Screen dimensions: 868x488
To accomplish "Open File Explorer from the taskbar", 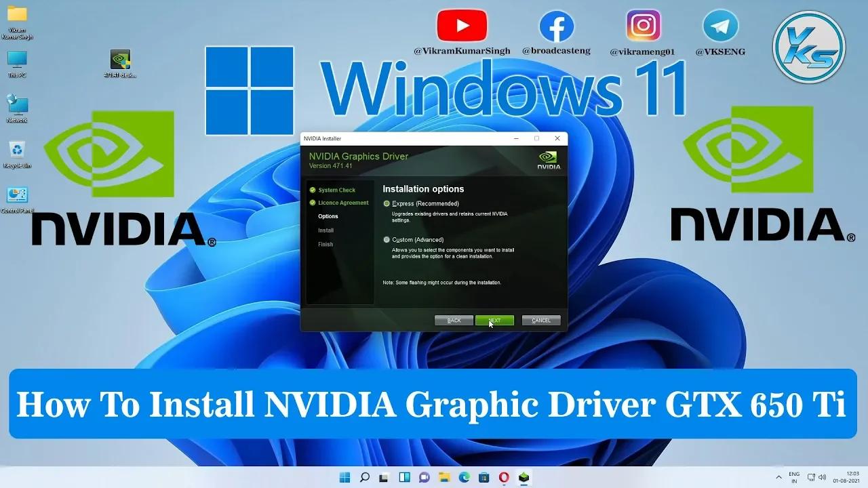I will point(444,477).
